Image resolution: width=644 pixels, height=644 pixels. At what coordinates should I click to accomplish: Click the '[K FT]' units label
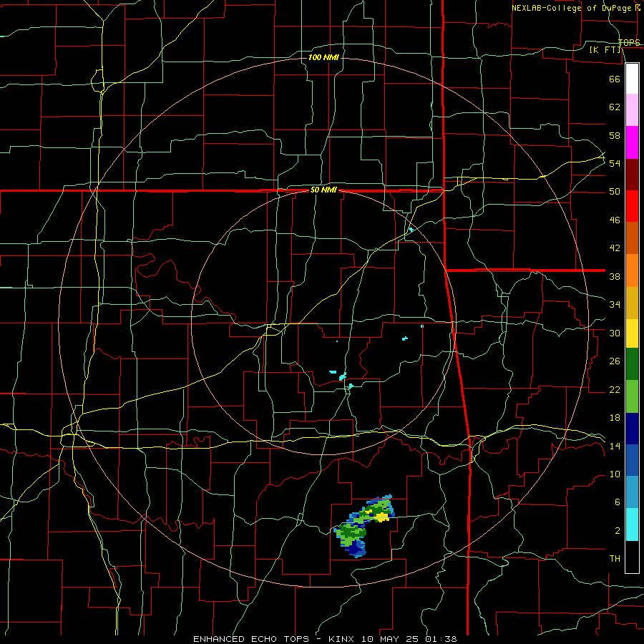point(605,49)
